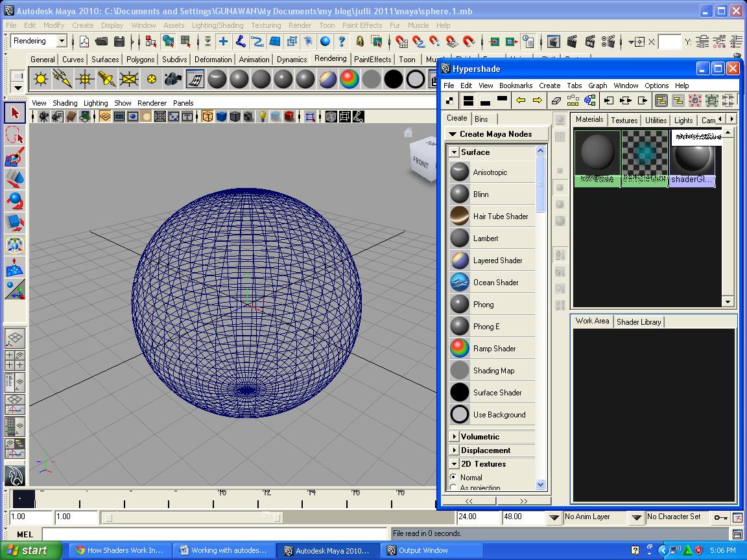Click the Hypershade next graph arrow
Viewport: 747px width, 560px height.
tap(537, 100)
